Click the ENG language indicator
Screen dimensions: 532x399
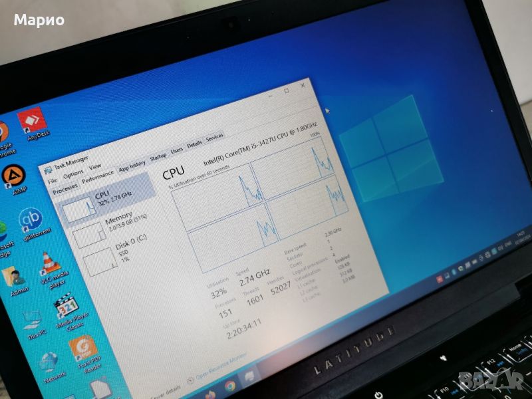pyautogui.click(x=508, y=244)
